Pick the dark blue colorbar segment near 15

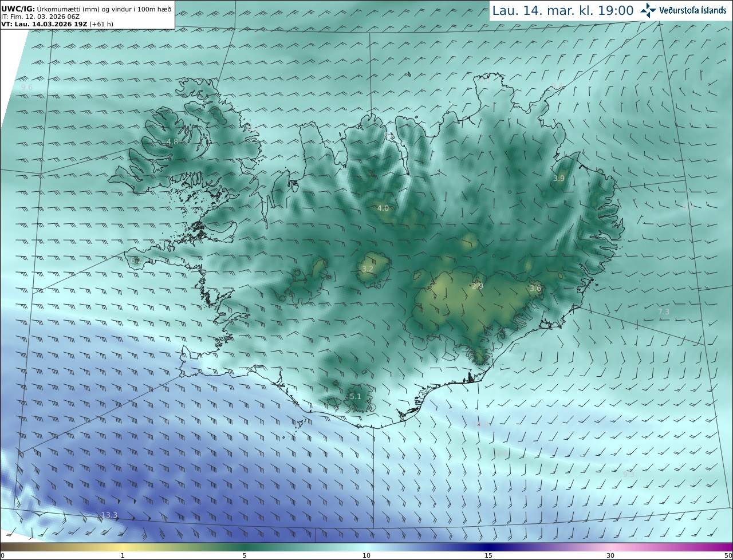(x=488, y=547)
